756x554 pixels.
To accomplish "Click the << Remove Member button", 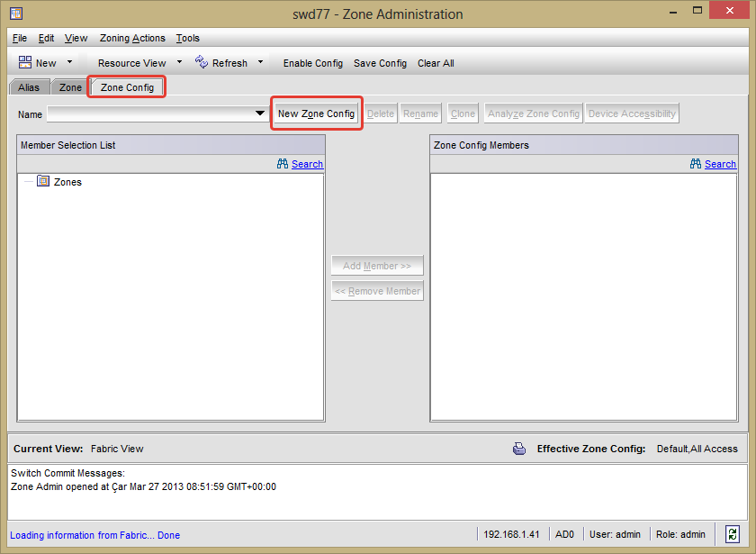I will pos(377,292).
